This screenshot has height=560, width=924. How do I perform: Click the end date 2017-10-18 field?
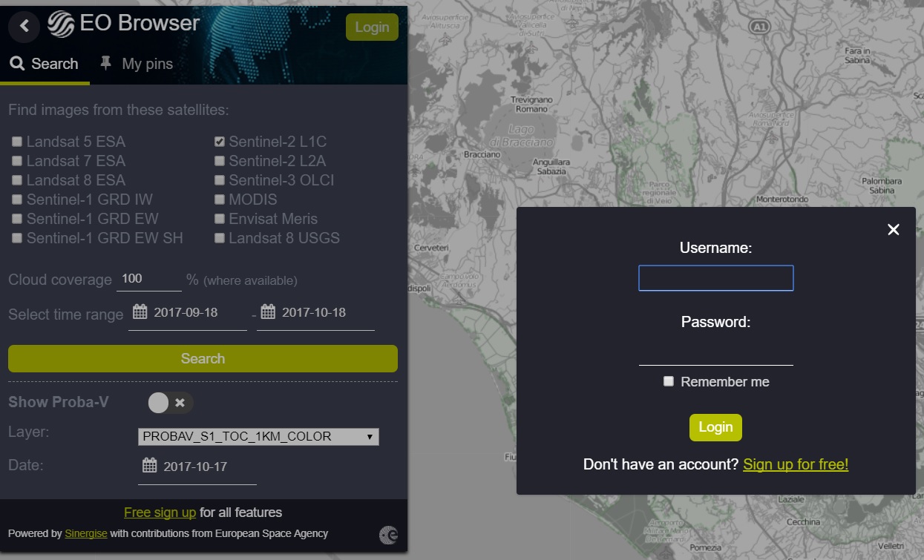(x=315, y=313)
